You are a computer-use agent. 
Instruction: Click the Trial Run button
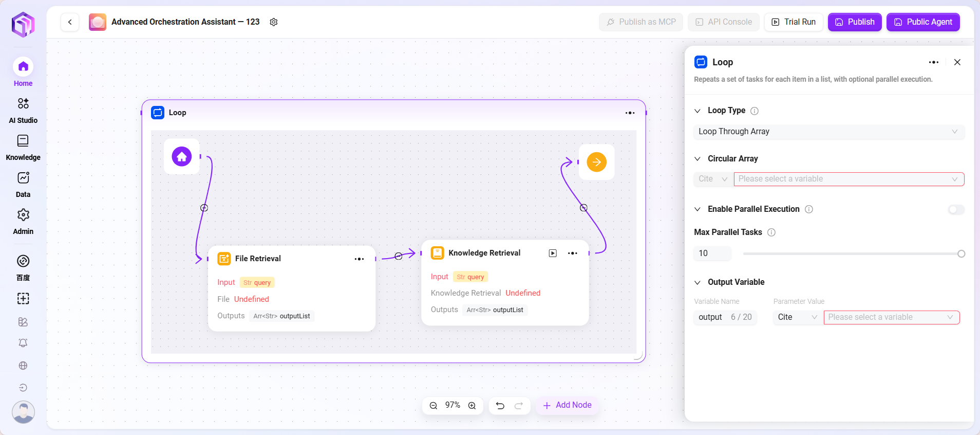(794, 22)
